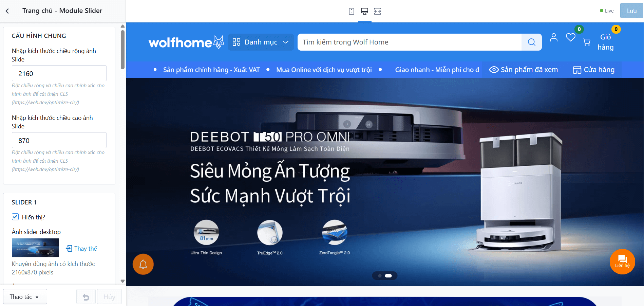Open Sản phẩm đã xem link
The height and width of the screenshot is (306, 644).
click(524, 70)
